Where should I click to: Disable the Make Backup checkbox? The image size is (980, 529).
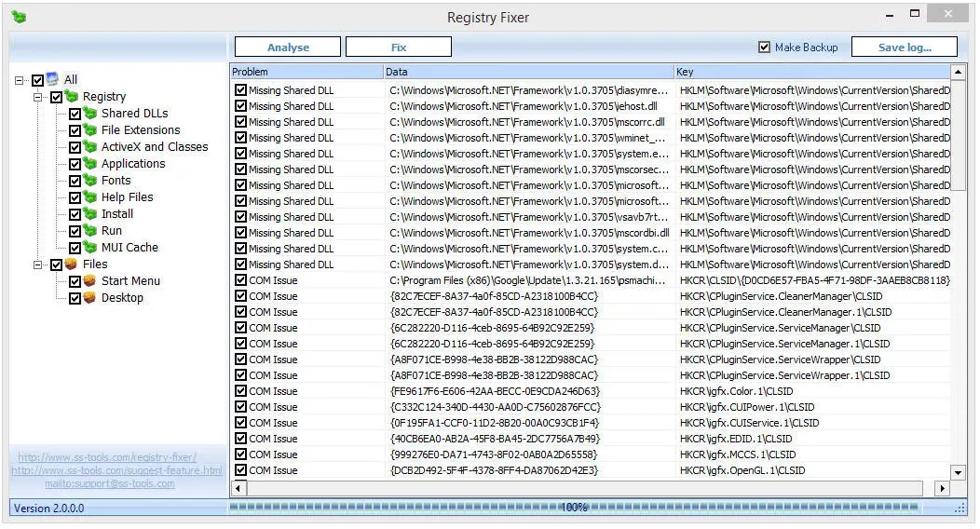764,47
